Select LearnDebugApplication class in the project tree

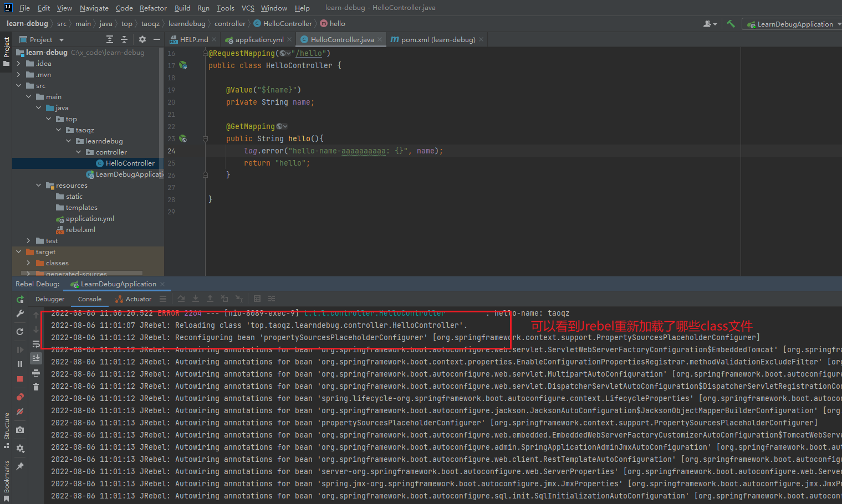pos(125,174)
